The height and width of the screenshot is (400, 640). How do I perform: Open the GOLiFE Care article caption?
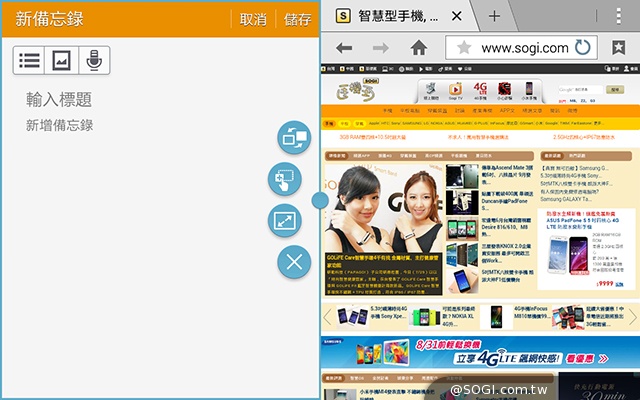tap(384, 273)
